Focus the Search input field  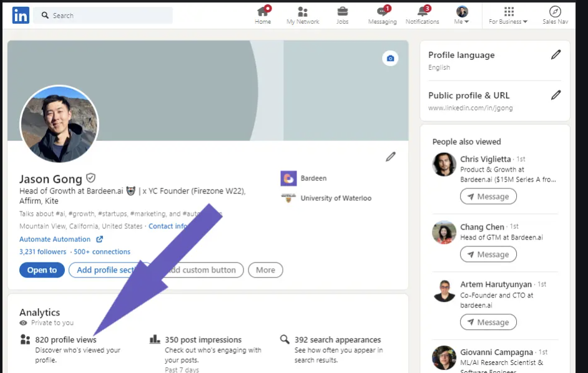click(103, 16)
